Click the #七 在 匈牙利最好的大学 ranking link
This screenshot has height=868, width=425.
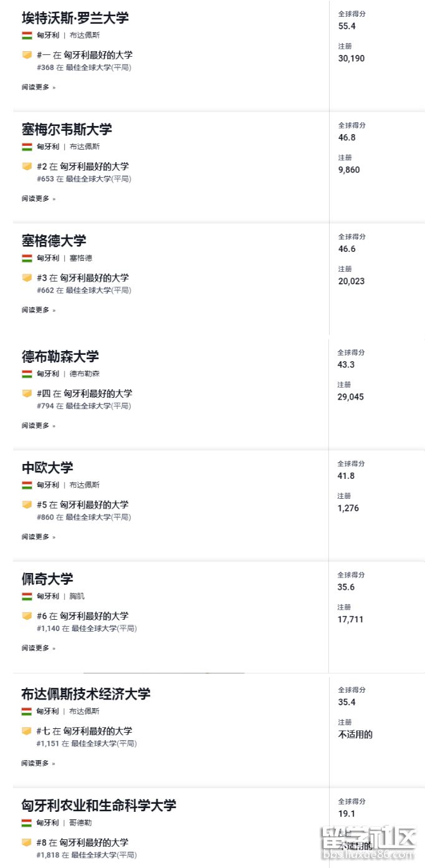click(x=84, y=731)
